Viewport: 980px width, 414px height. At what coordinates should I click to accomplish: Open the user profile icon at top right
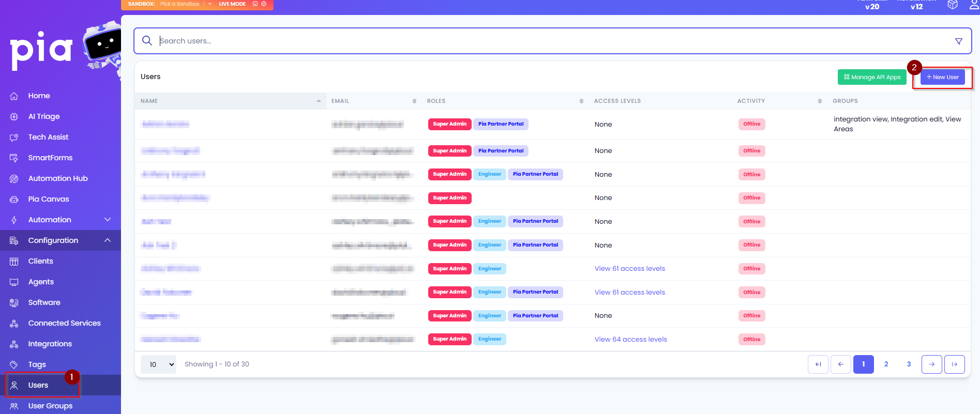point(974,5)
